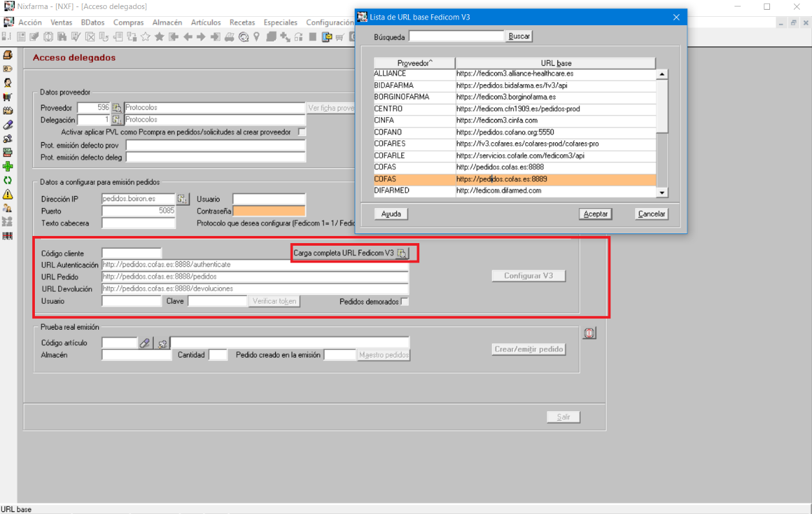Click Buscar button in URL list dialog
The image size is (812, 514).
pyautogui.click(x=519, y=36)
